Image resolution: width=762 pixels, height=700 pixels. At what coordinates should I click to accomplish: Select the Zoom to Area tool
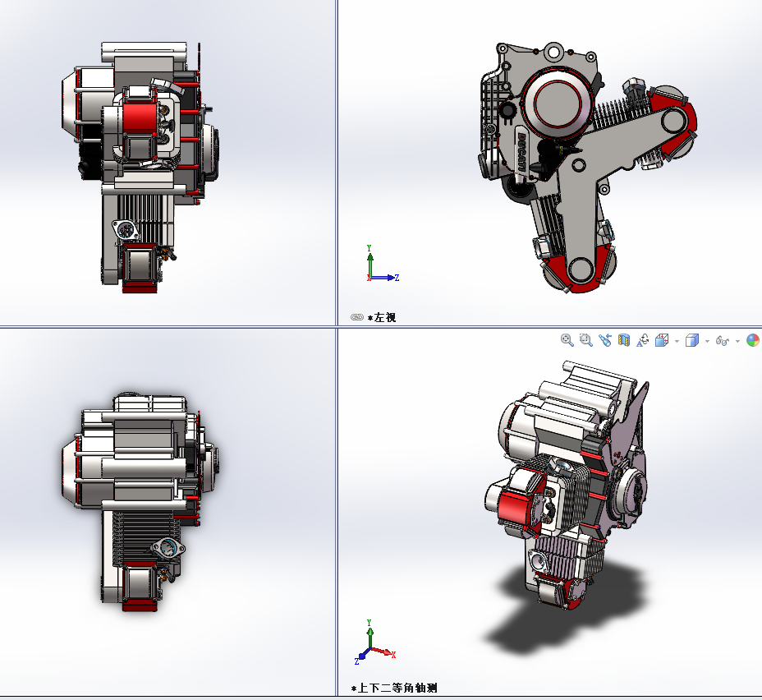click(x=586, y=340)
